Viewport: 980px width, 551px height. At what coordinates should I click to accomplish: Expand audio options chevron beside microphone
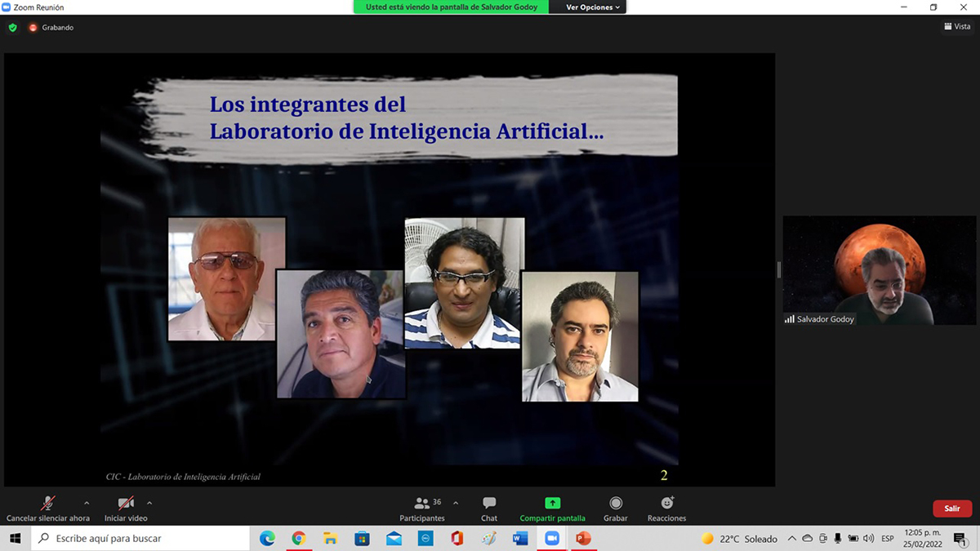click(87, 503)
